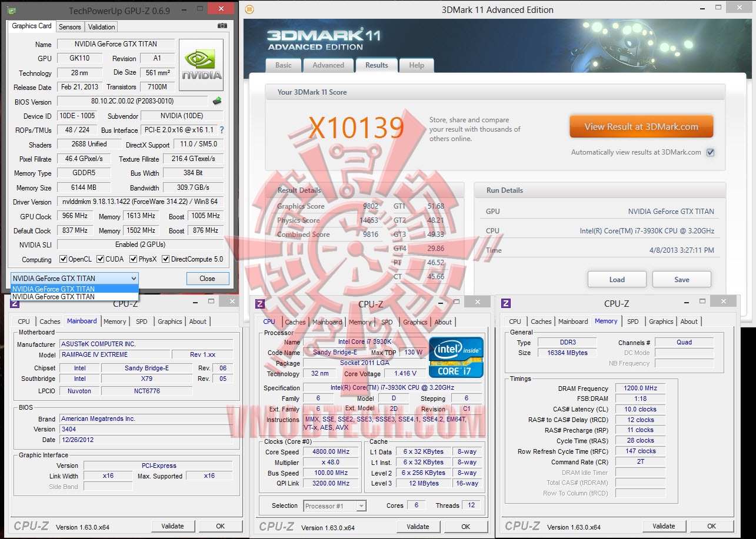Toggle the PhysX checkbox in GPU-Z
The image size is (756, 539).
[x=134, y=259]
